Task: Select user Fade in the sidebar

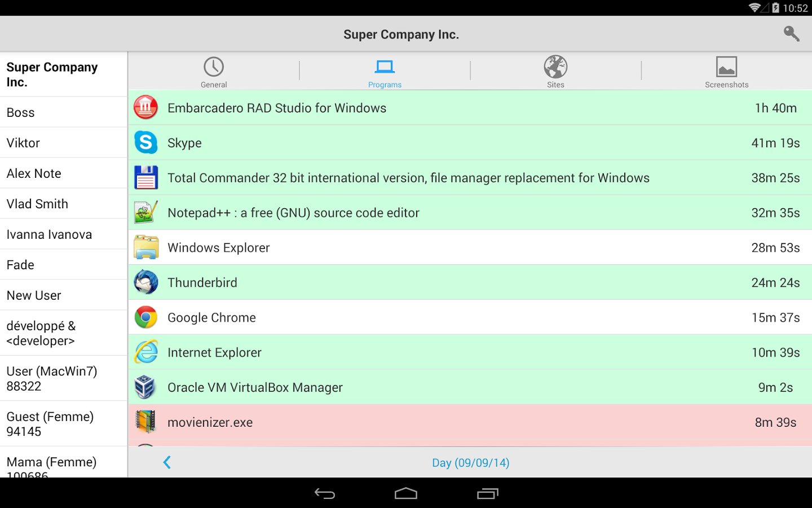Action: tap(64, 265)
